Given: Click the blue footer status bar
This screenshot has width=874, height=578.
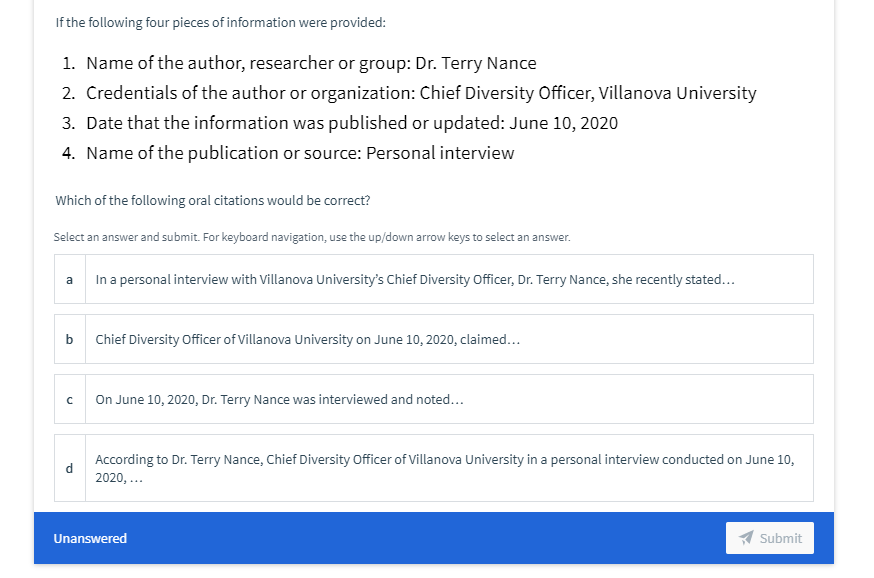Looking at the screenshot, I should pos(434,538).
